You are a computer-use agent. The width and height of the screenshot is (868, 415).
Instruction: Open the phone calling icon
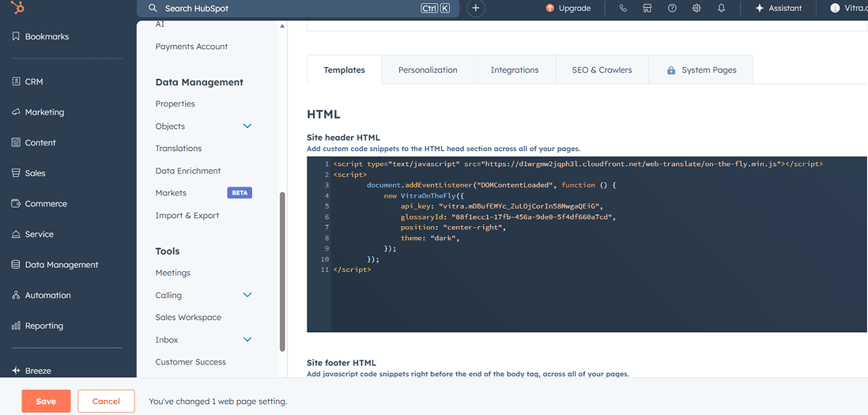click(x=623, y=8)
